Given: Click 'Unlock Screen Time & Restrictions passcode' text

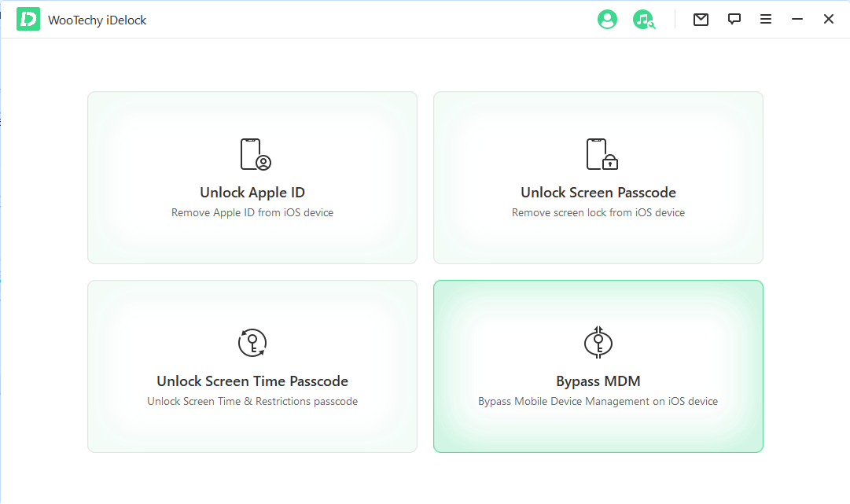Looking at the screenshot, I should click(252, 401).
